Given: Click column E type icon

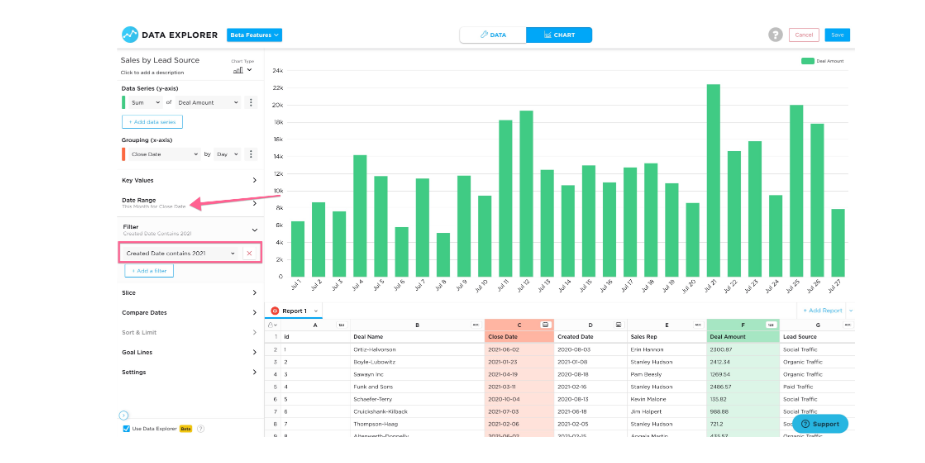Looking at the screenshot, I should (x=698, y=324).
